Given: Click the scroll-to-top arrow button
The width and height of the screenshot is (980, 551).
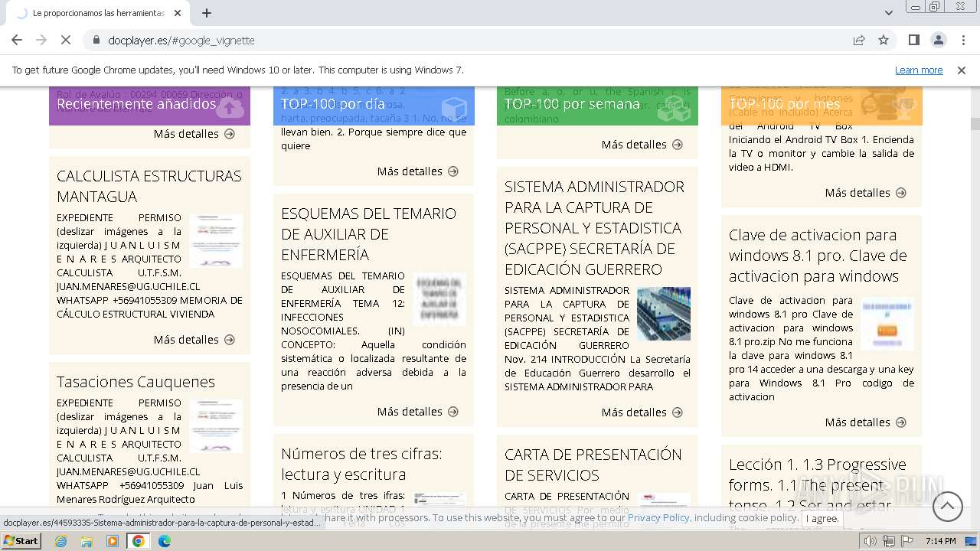Looking at the screenshot, I should tap(948, 506).
